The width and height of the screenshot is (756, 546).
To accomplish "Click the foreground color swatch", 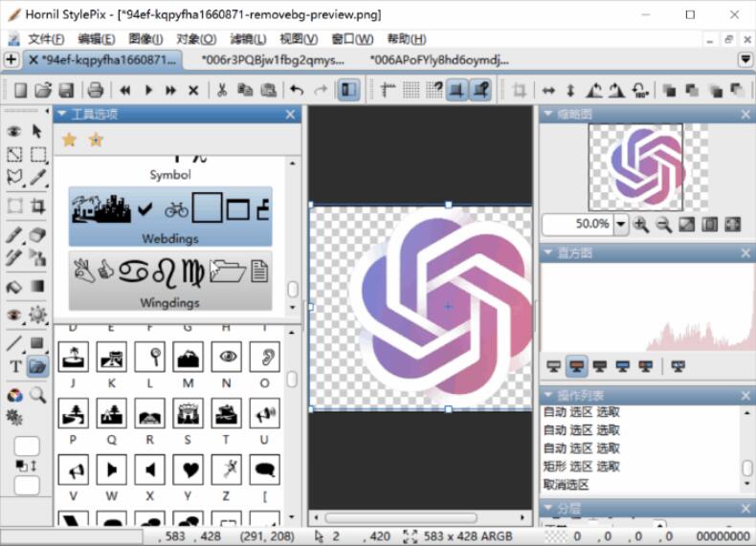I will 27,447.
